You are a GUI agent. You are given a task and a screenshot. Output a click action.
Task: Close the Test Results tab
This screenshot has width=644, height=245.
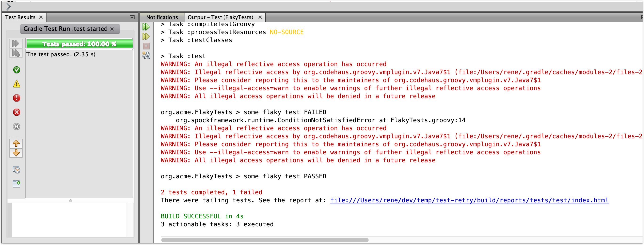click(x=41, y=17)
